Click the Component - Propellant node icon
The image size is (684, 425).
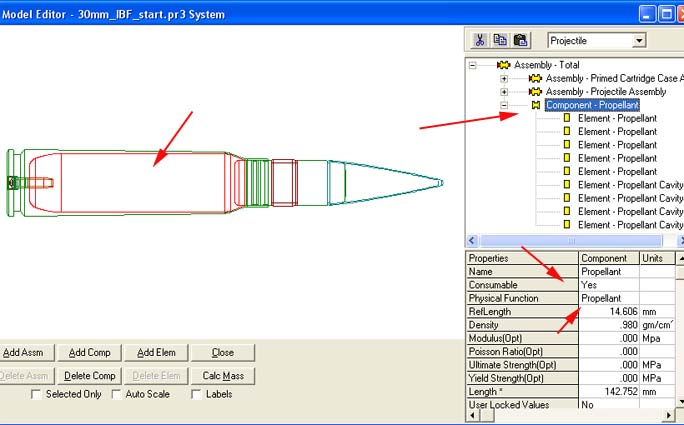(x=535, y=105)
